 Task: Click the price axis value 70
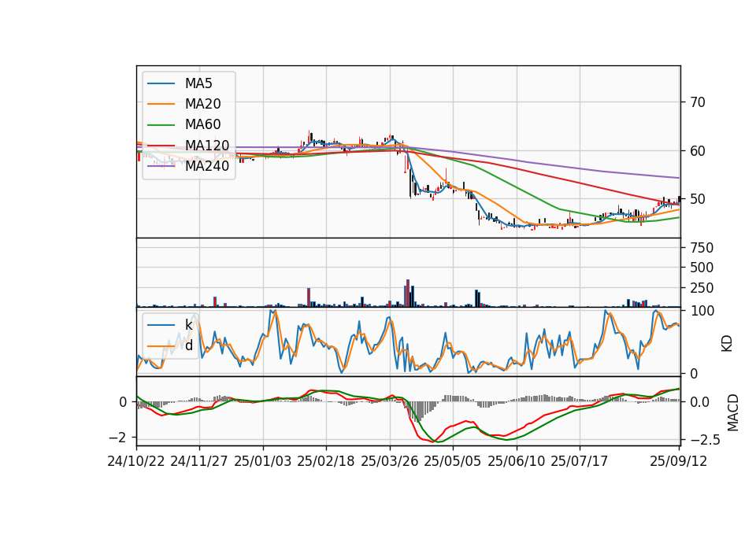click(x=698, y=102)
